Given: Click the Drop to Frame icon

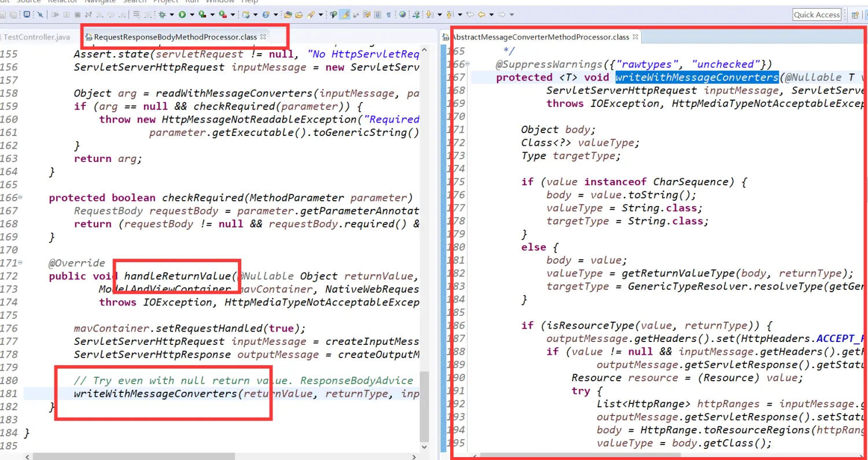Looking at the screenshot, I should click(137, 14).
